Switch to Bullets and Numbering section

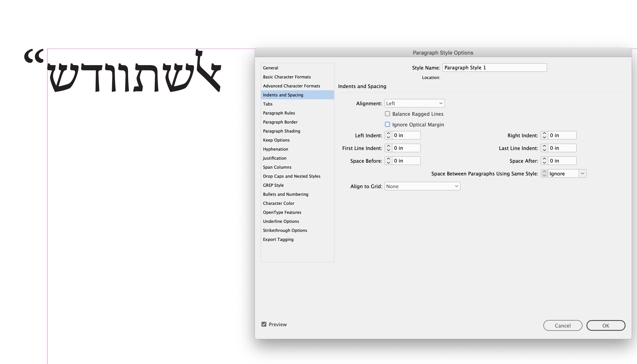[285, 194]
